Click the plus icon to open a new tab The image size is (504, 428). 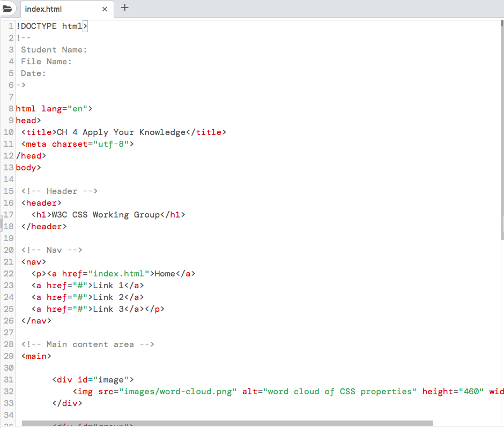tap(125, 8)
